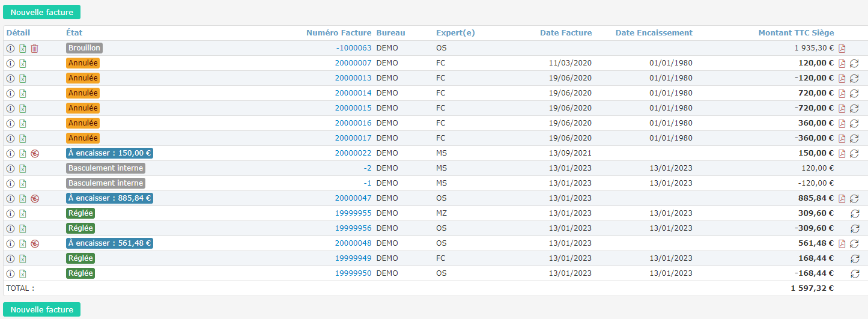Click refresh icon for invoice 20000007
The height and width of the screenshot is (319, 868).
coord(854,63)
